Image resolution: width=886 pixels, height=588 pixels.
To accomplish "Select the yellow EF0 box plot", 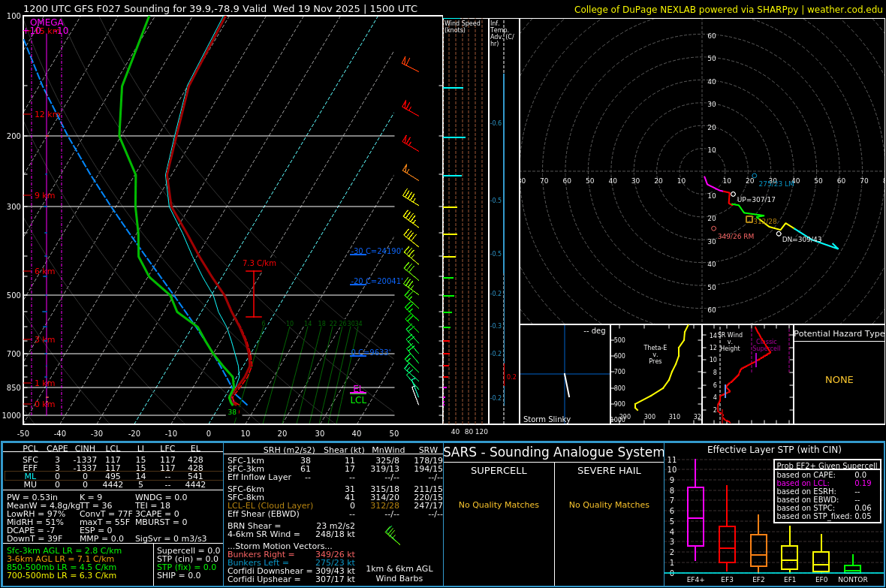I will coord(821,561).
